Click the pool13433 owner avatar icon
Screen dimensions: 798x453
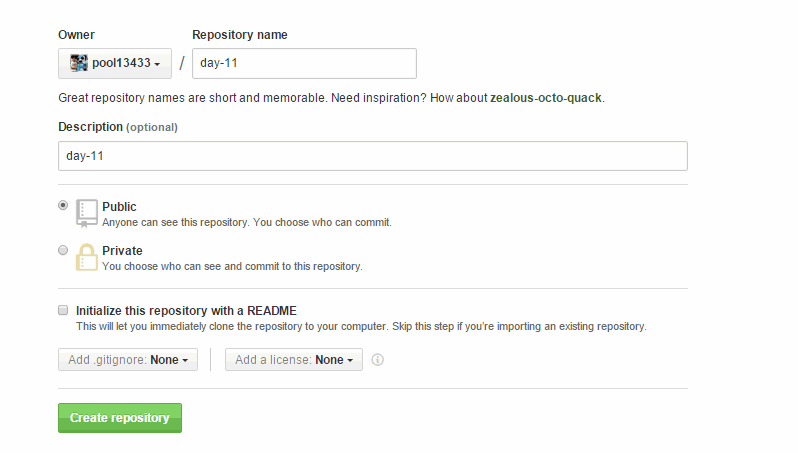[x=79, y=63]
